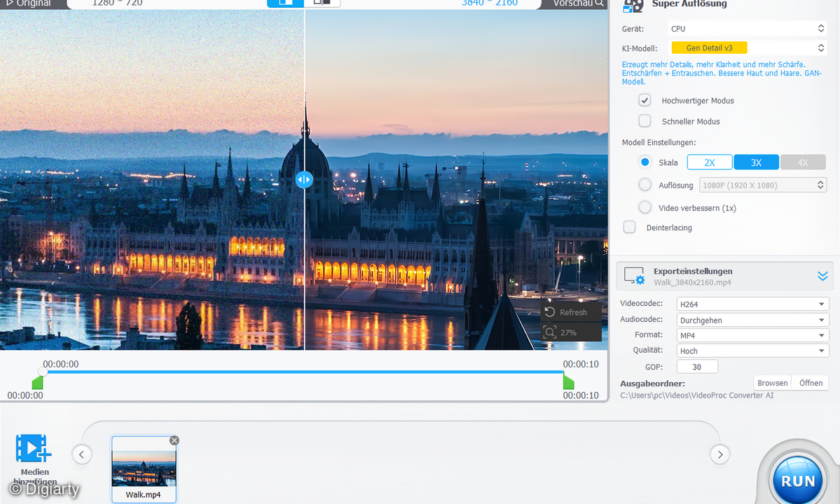This screenshot has width=840, height=504.
Task: Open the Exporteinstellungen gear icon
Action: pos(633,275)
